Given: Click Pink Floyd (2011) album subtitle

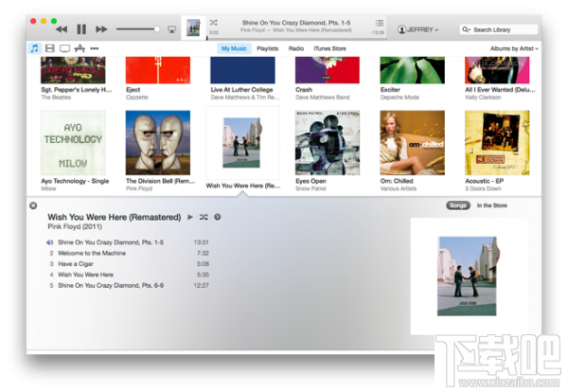Looking at the screenshot, I should (x=75, y=227).
